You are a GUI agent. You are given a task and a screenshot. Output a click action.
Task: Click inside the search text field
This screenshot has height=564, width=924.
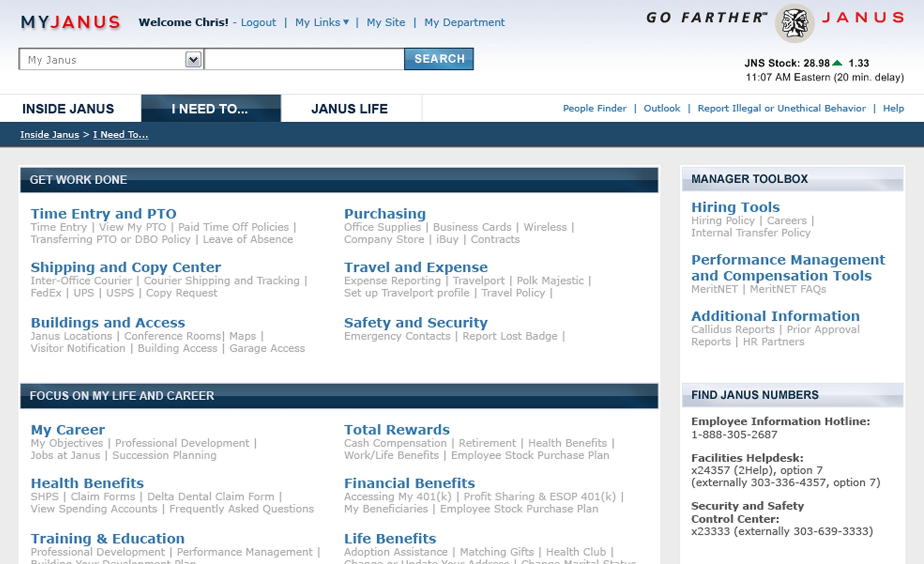(304, 59)
